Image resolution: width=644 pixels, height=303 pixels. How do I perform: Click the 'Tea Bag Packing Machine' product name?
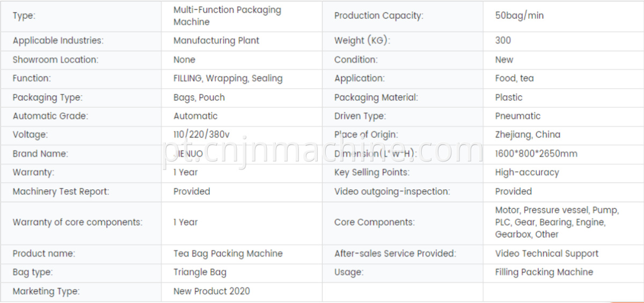tap(228, 254)
